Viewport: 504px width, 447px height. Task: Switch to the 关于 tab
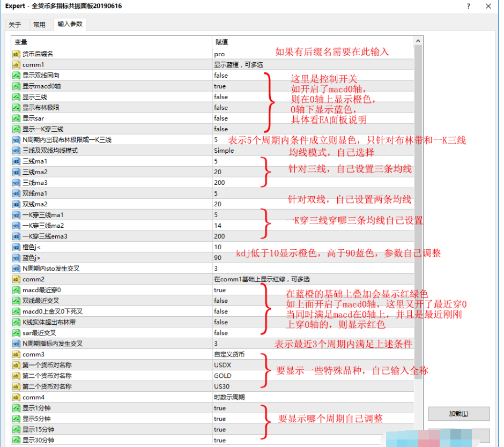click(x=15, y=25)
